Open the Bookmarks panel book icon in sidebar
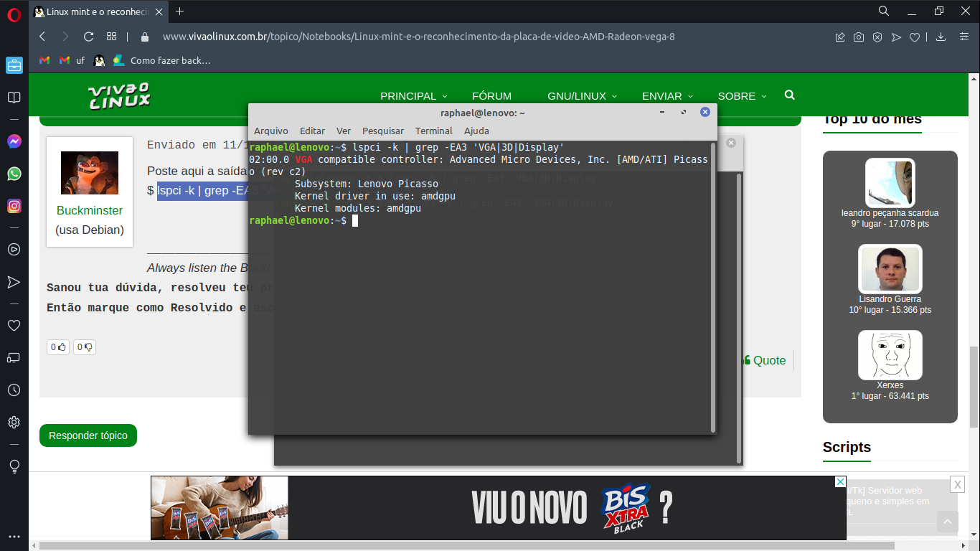This screenshot has height=551, width=980. point(14,98)
